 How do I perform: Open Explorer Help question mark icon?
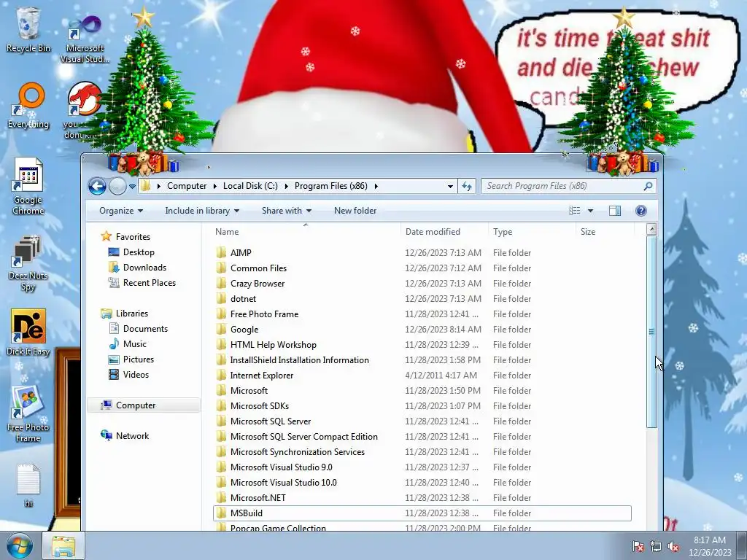pyautogui.click(x=641, y=211)
